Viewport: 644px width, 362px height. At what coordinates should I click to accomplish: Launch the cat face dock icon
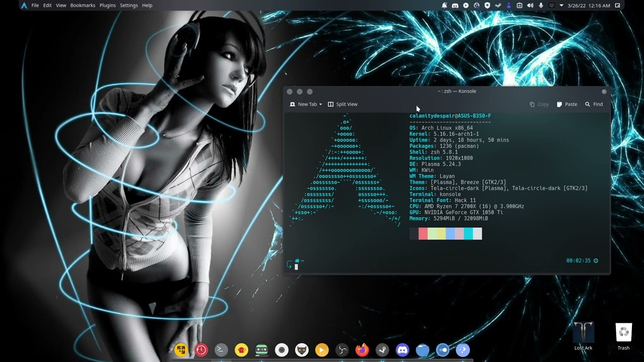(302, 349)
